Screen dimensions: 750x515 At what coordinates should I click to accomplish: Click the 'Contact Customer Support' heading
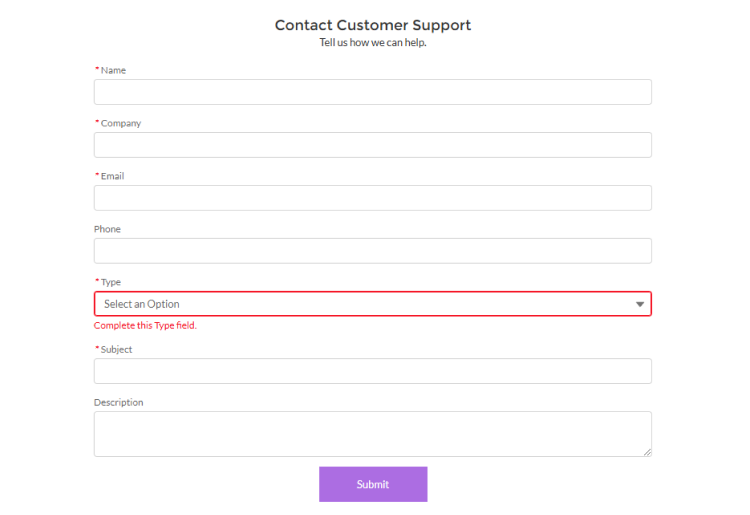pyautogui.click(x=373, y=25)
